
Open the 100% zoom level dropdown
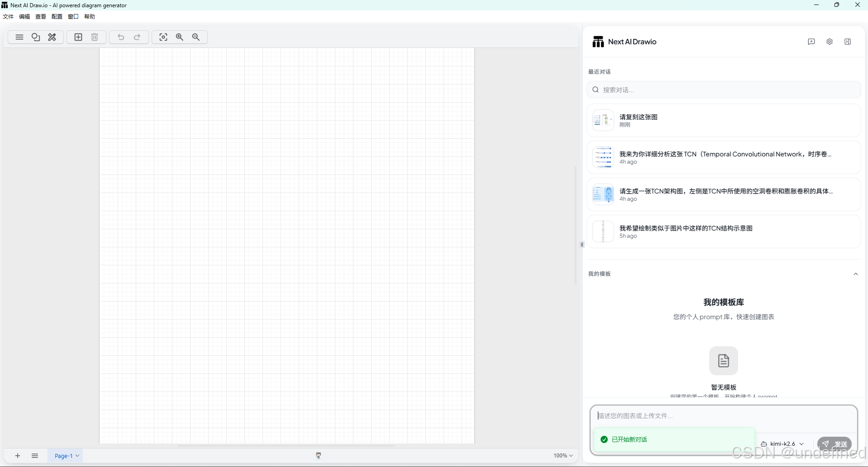[563, 456]
